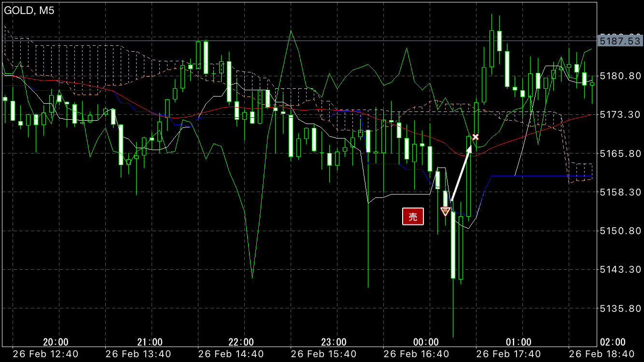Click the 26 Feb 12:40 date label
Image resolution: width=644 pixels, height=362 pixels.
point(45,354)
